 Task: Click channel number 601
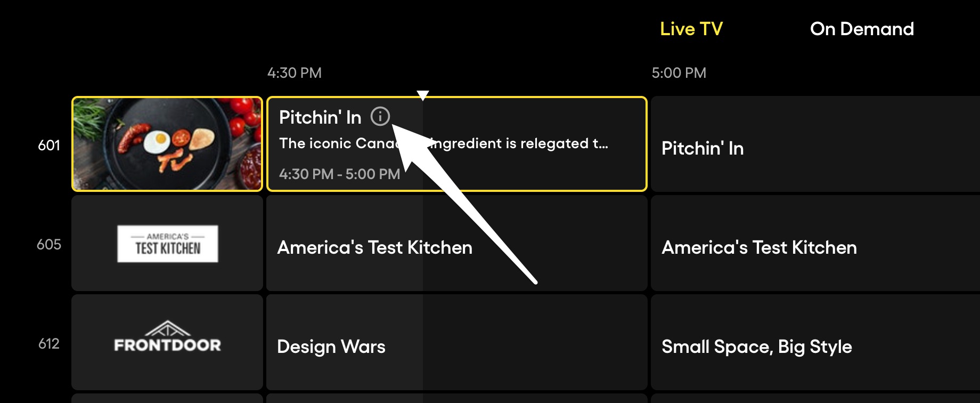point(49,145)
